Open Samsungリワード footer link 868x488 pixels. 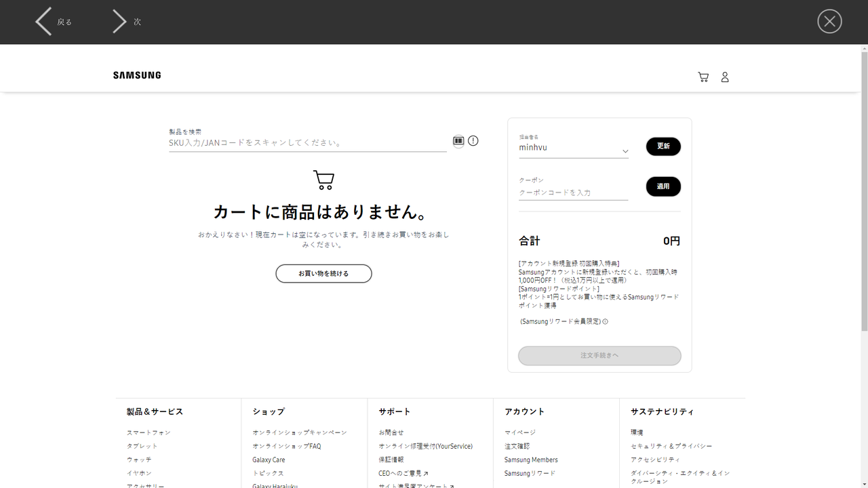pos(530,473)
